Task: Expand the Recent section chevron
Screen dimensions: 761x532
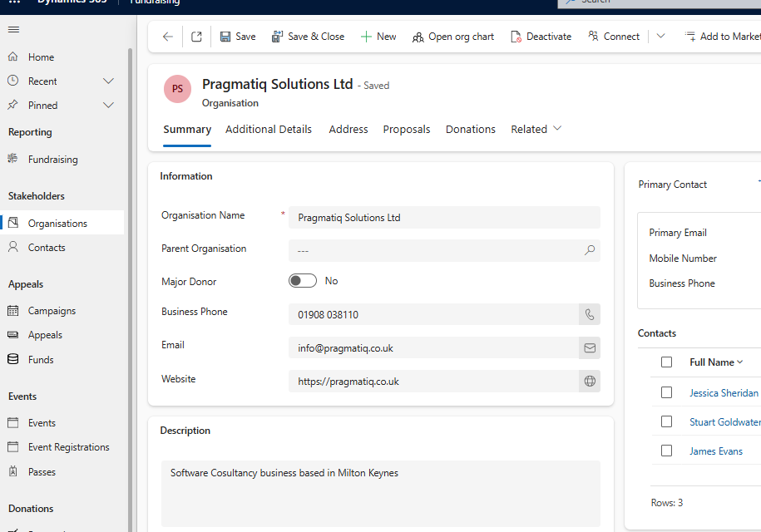Action: (108, 81)
